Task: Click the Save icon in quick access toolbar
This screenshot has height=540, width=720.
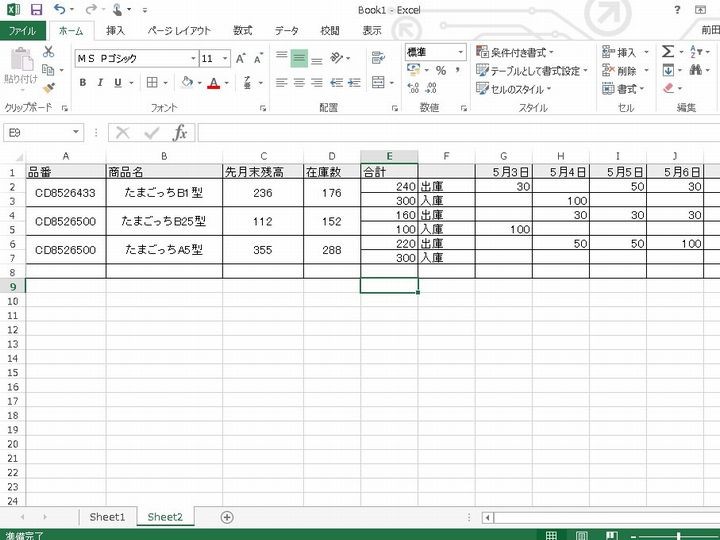Action: click(x=36, y=10)
